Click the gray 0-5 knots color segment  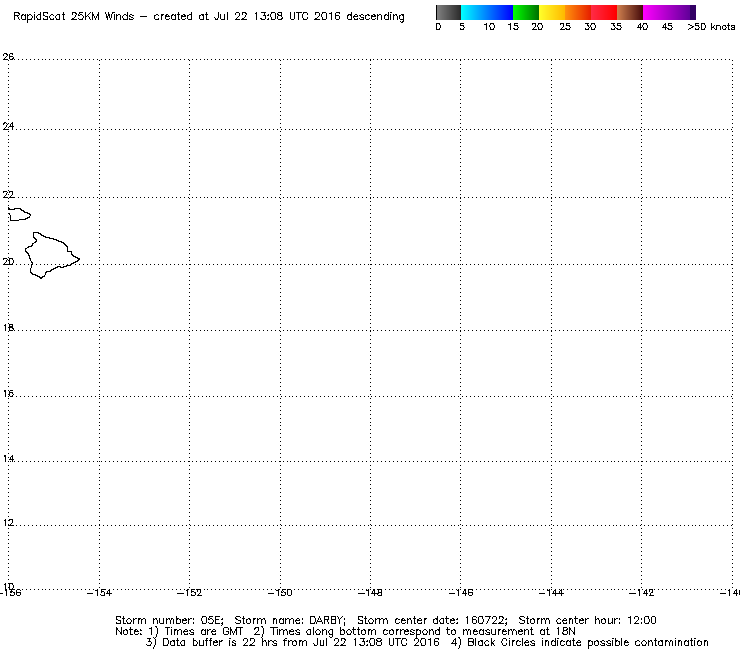click(448, 12)
